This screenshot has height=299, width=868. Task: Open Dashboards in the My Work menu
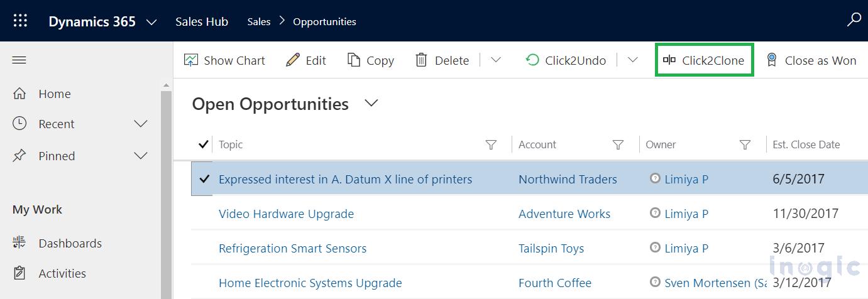[x=70, y=243]
